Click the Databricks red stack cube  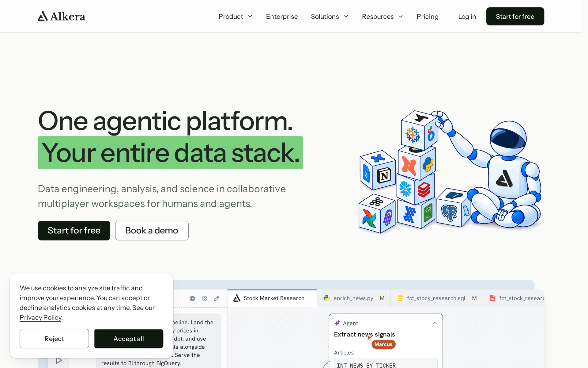tap(424, 190)
